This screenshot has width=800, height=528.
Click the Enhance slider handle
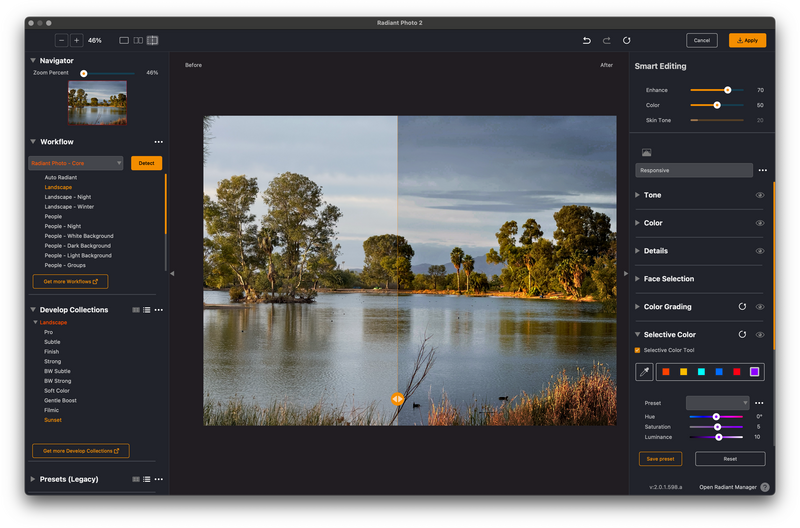[728, 90]
